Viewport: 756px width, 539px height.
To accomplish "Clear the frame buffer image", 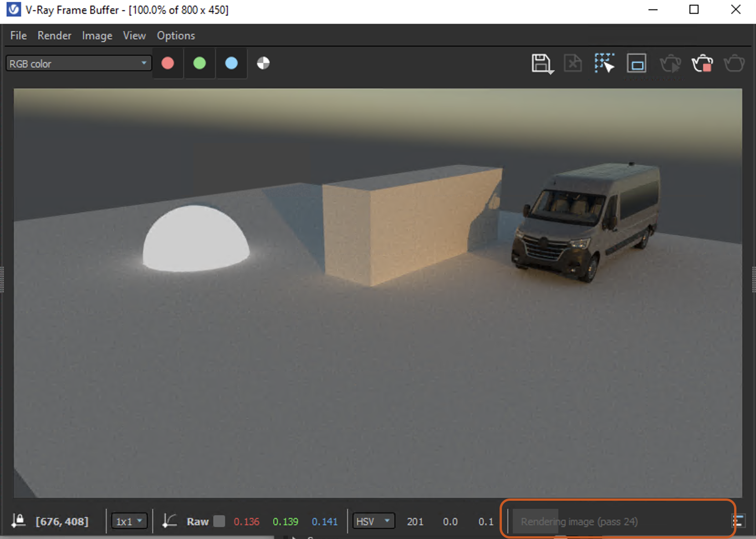I will tap(573, 63).
